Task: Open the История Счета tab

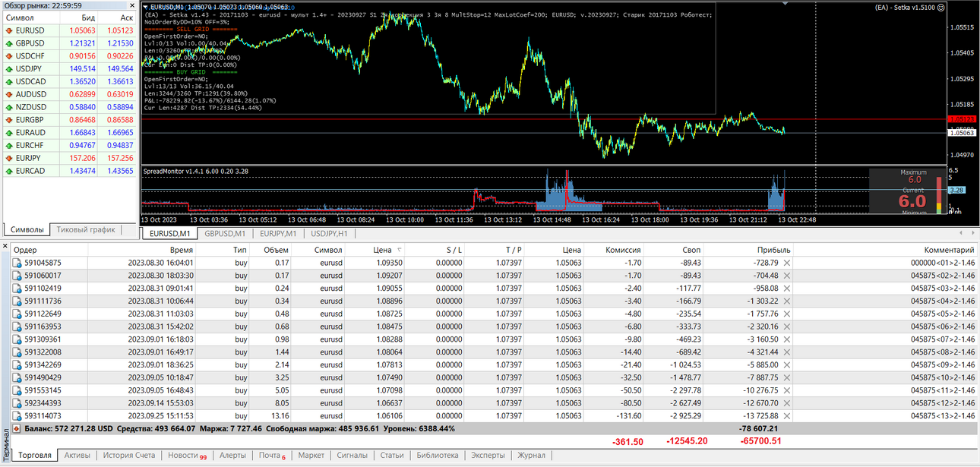Action: (x=129, y=456)
